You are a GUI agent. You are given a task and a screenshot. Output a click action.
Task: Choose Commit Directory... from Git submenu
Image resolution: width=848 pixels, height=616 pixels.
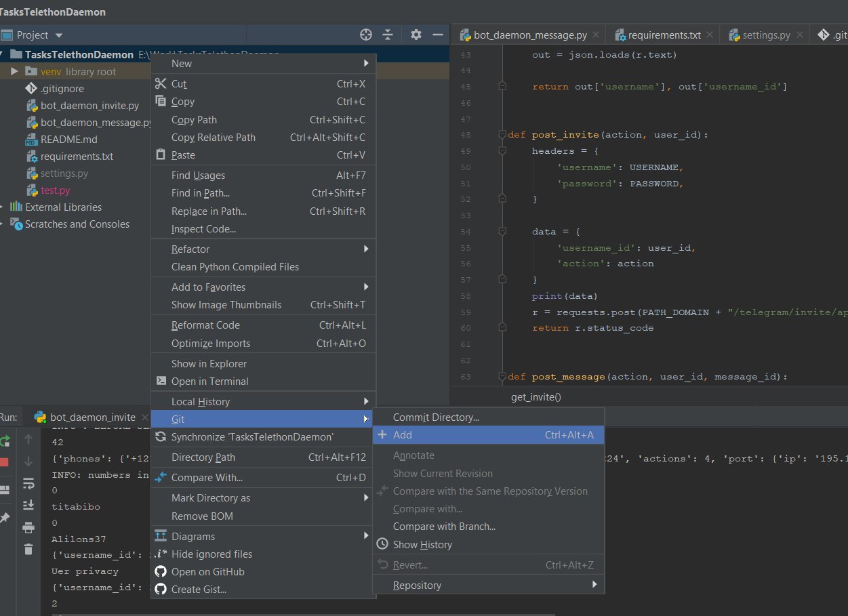(x=436, y=417)
